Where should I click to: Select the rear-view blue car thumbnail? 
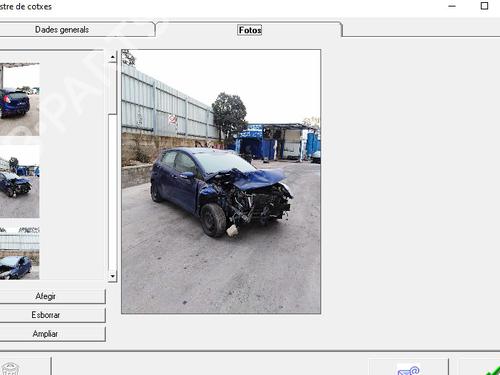(20, 99)
